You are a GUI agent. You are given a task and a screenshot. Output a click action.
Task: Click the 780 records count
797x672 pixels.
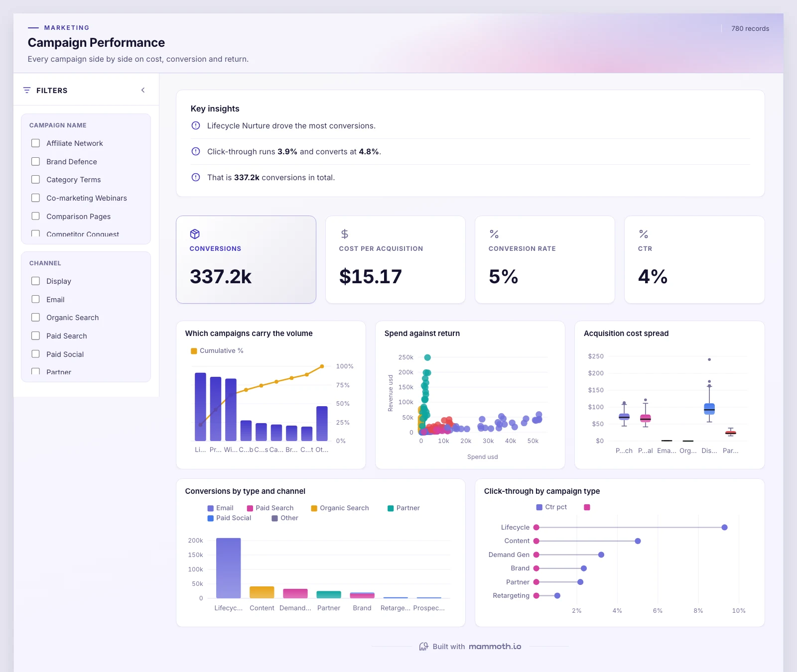pyautogui.click(x=750, y=28)
